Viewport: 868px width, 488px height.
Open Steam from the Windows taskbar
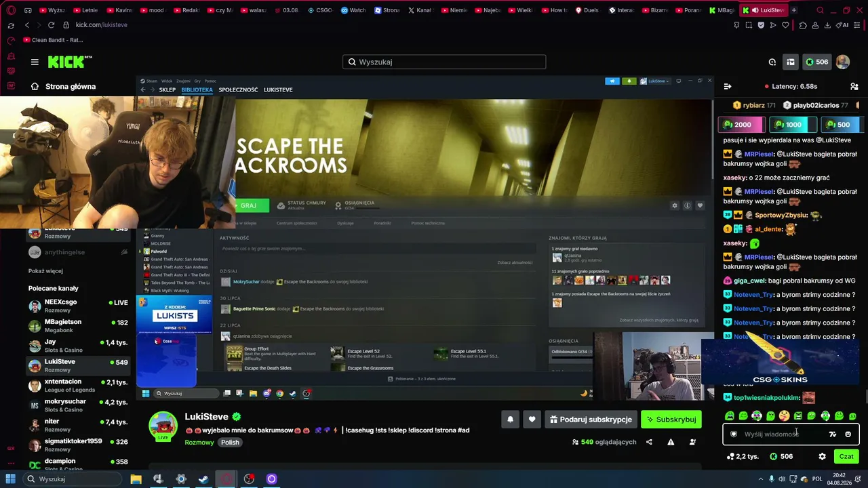click(203, 479)
